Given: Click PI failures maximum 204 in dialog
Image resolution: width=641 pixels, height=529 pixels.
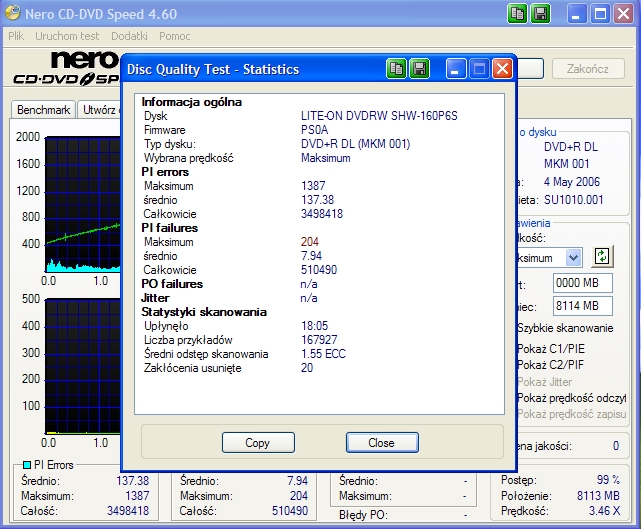Looking at the screenshot, I should (x=309, y=242).
